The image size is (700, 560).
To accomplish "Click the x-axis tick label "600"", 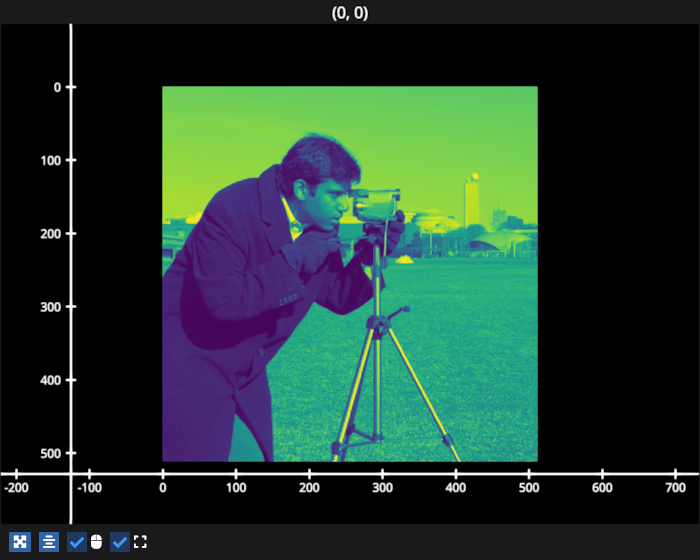I will coord(602,488).
